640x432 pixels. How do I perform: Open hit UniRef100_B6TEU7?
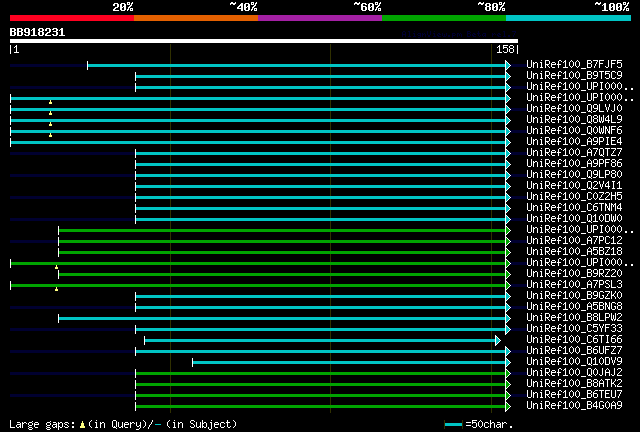574,395
